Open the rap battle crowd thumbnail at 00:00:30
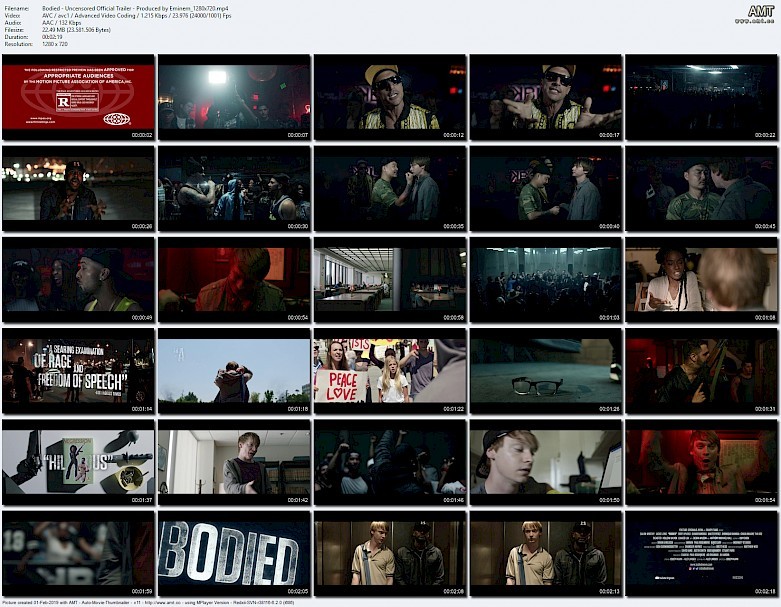The image size is (781, 607). pos(234,188)
